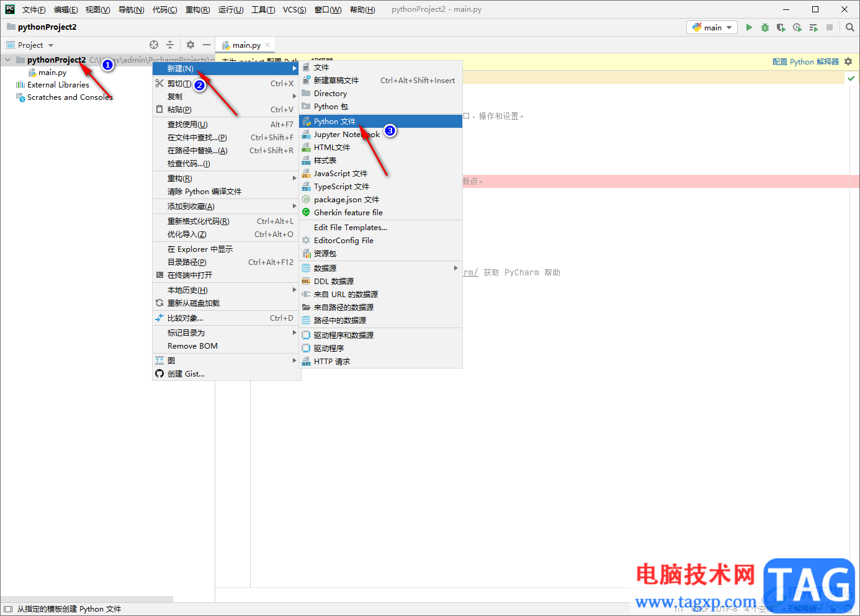This screenshot has height=616, width=860.
Task: Click the 在终端中打开 terminal icon
Action: tap(159, 275)
